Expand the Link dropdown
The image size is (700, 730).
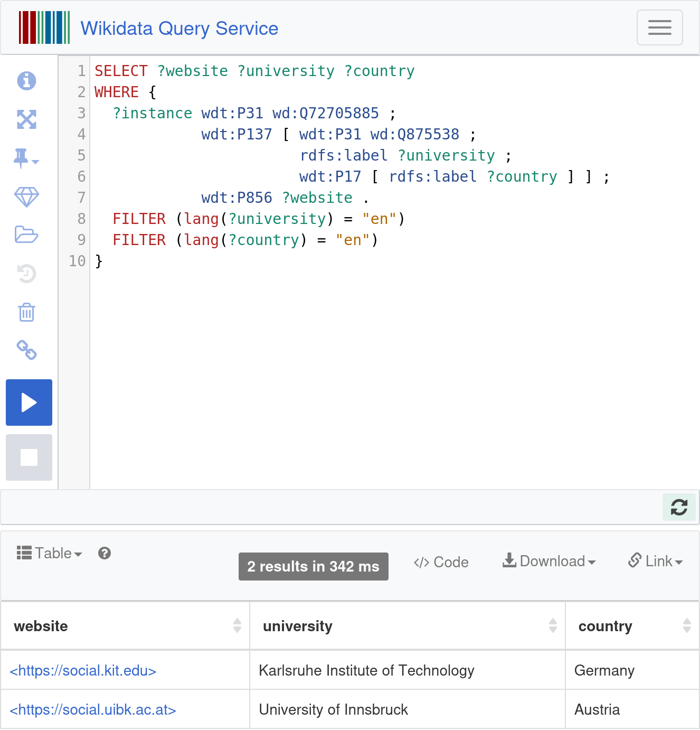coord(655,561)
